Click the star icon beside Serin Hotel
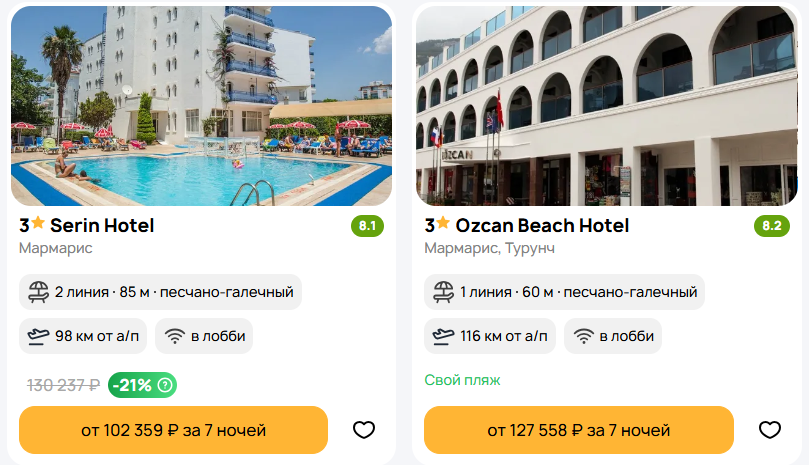Viewport: 809px width, 465px height. 38,223
